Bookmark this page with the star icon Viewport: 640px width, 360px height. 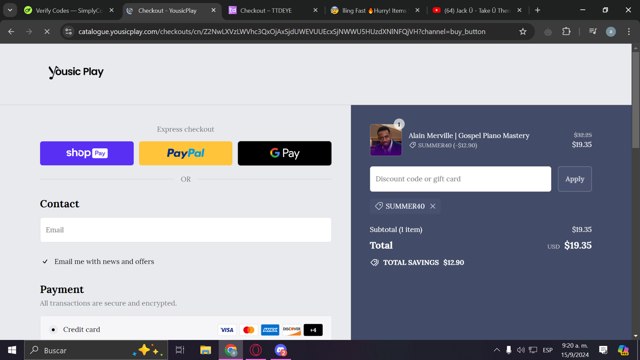[x=522, y=31]
